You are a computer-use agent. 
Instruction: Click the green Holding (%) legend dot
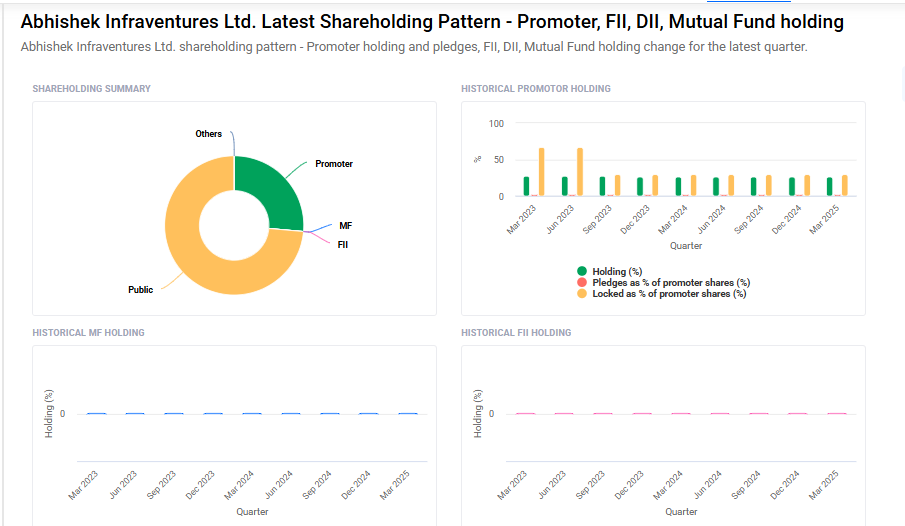coord(582,271)
